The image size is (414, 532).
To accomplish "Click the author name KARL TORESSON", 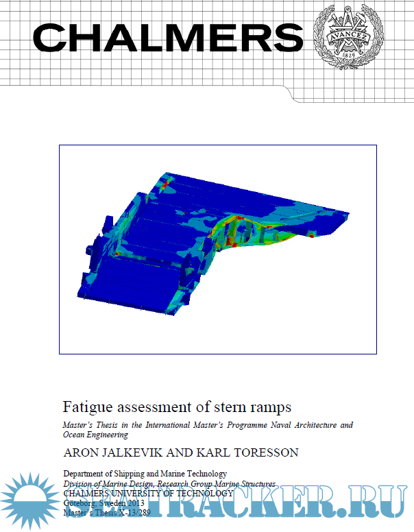I will click(x=240, y=453).
